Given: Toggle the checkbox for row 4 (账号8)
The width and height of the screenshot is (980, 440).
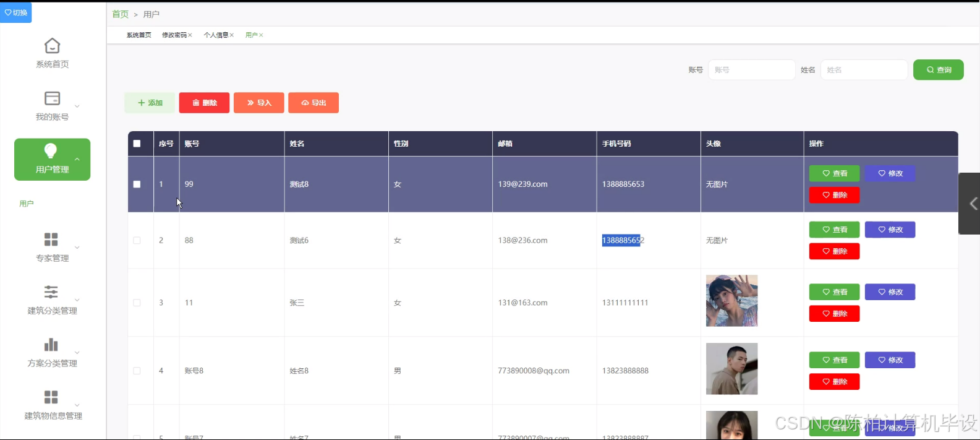Looking at the screenshot, I should pos(137,371).
